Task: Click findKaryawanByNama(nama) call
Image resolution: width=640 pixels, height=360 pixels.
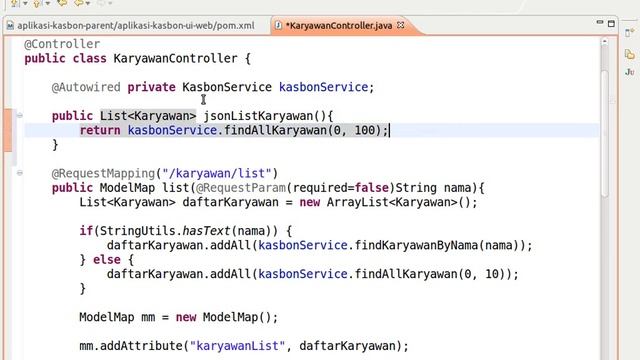Action: pos(440,245)
